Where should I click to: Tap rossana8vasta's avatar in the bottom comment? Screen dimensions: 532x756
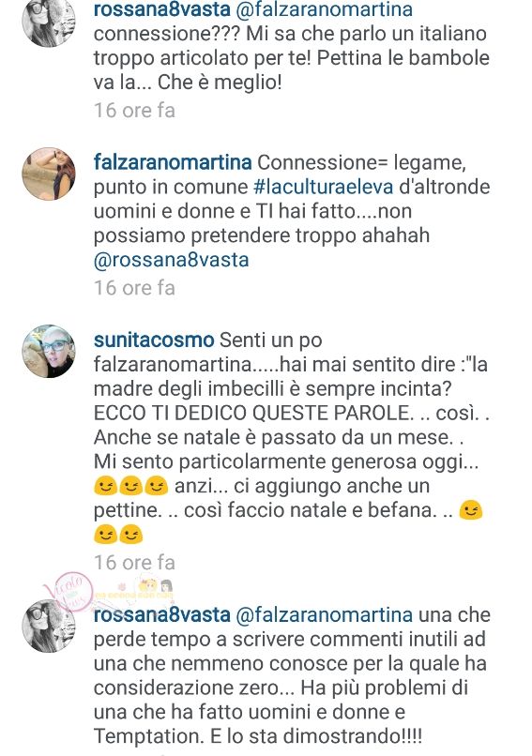click(49, 626)
